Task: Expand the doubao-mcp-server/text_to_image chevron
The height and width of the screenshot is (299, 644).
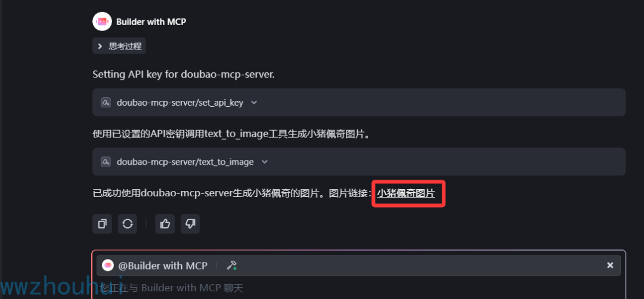Action: tap(265, 162)
